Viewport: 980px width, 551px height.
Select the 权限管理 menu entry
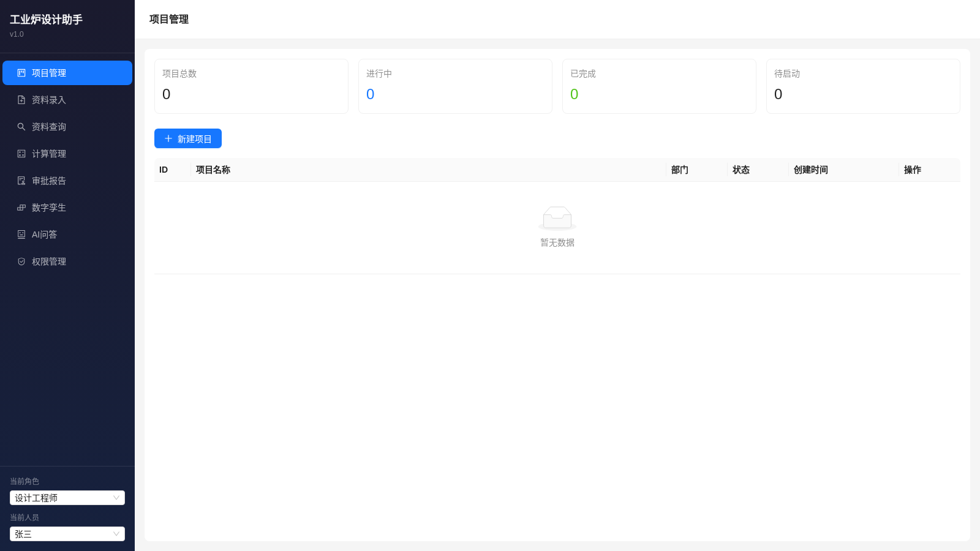pos(67,261)
